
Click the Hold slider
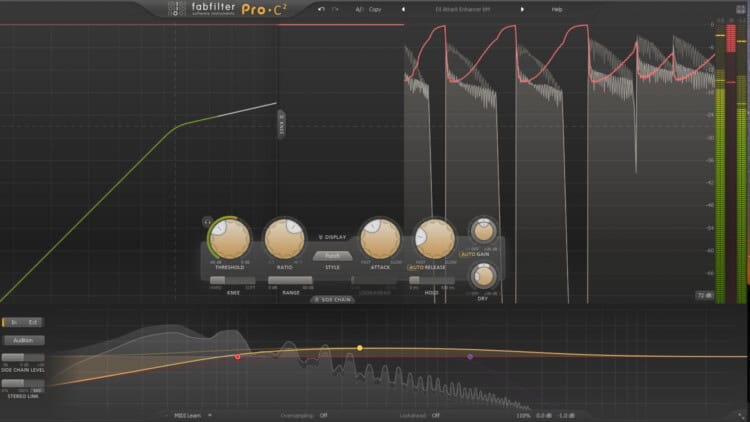pyautogui.click(x=431, y=280)
